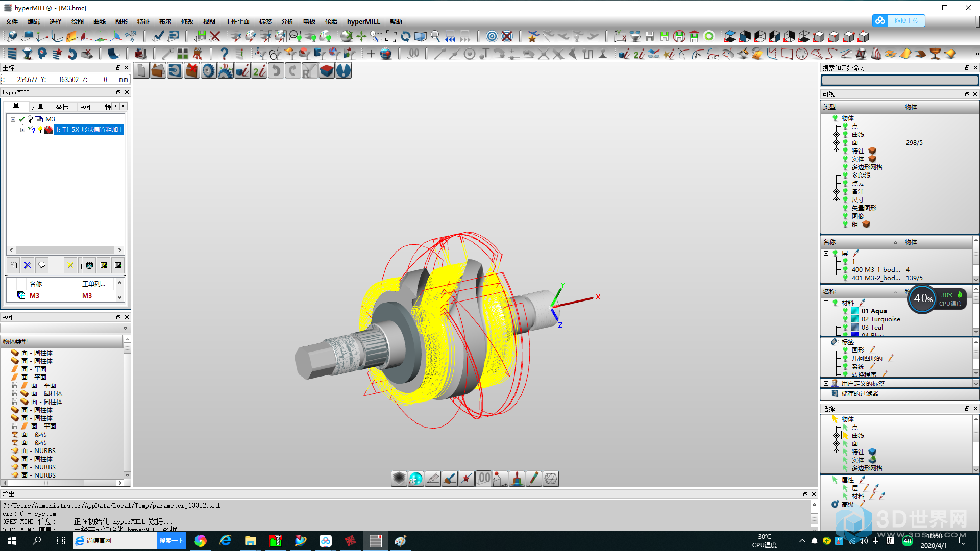
Task: Click the magnifier zoom icon in top toolbar
Action: (x=435, y=36)
